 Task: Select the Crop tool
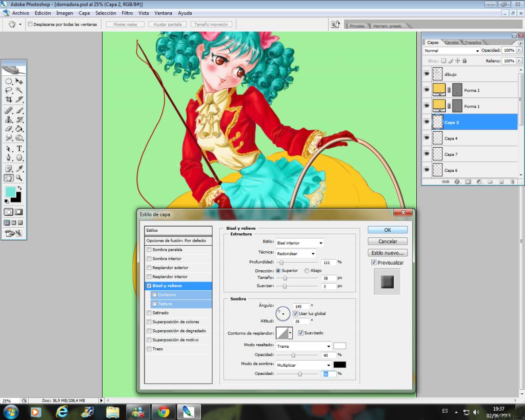pos(9,99)
